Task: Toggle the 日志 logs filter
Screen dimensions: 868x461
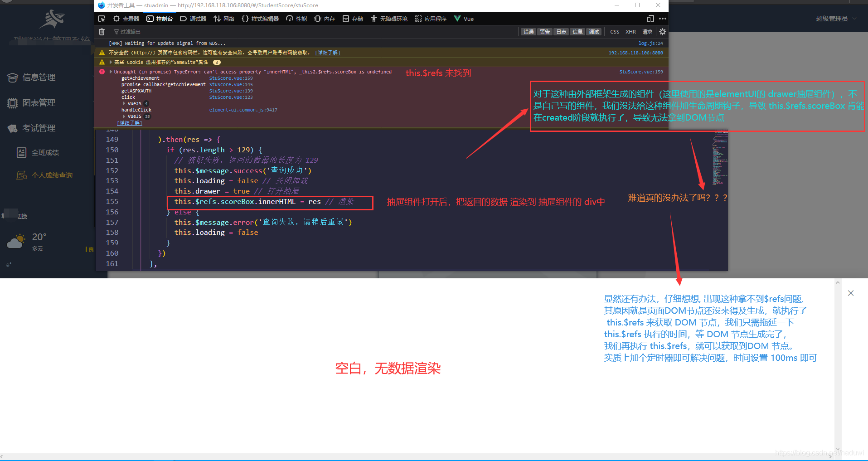Action: 561,32
